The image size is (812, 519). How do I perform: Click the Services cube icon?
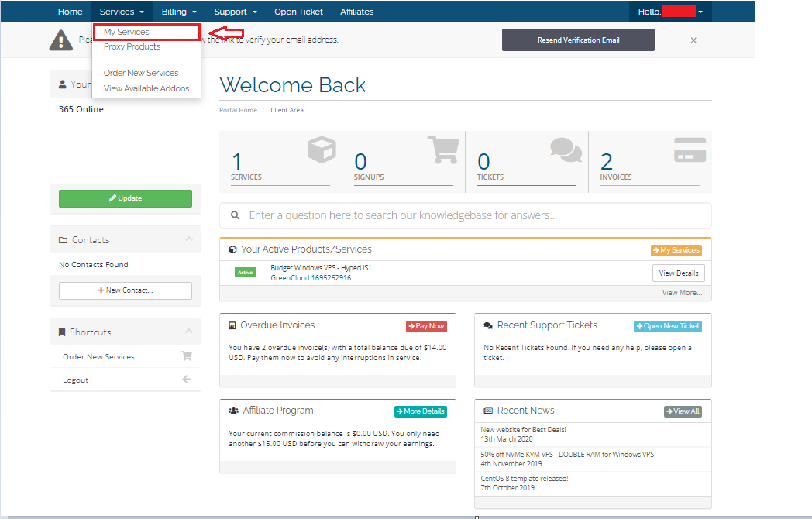tap(322, 150)
